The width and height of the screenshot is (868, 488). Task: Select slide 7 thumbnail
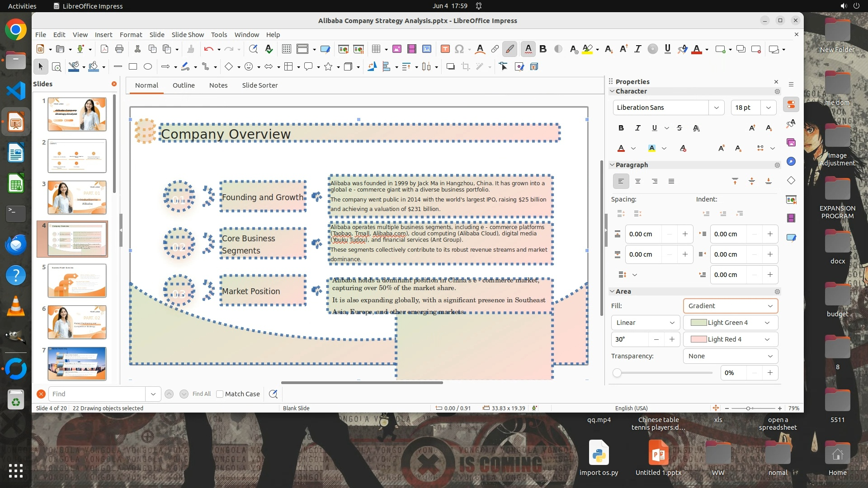point(77,363)
